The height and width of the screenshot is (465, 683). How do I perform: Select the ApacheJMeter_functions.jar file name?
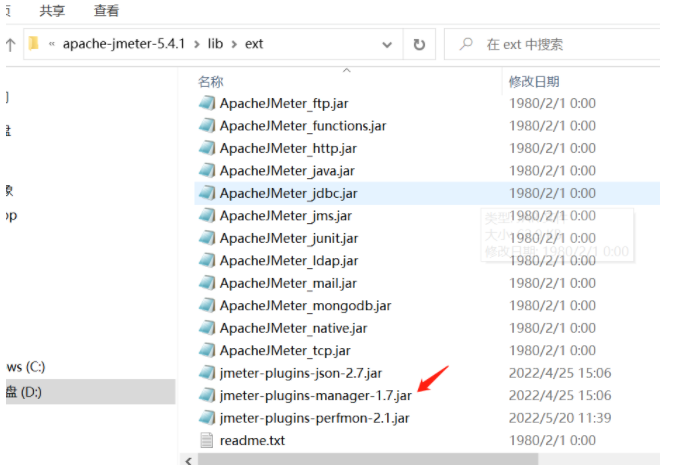[x=303, y=126]
